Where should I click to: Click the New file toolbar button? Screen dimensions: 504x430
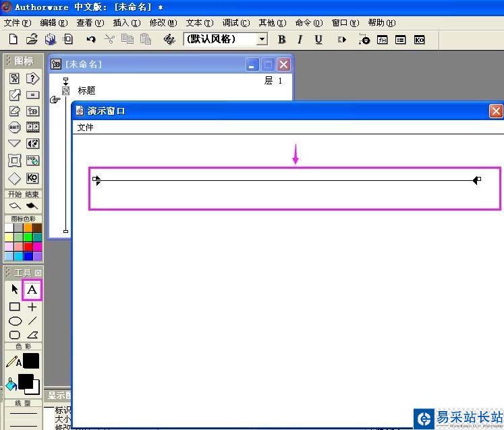pos(13,40)
